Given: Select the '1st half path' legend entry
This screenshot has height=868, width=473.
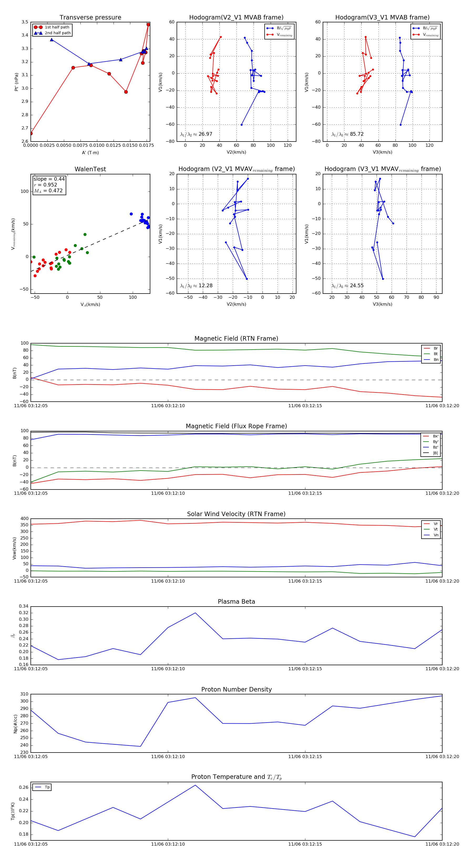Looking at the screenshot, I should coord(52,27).
